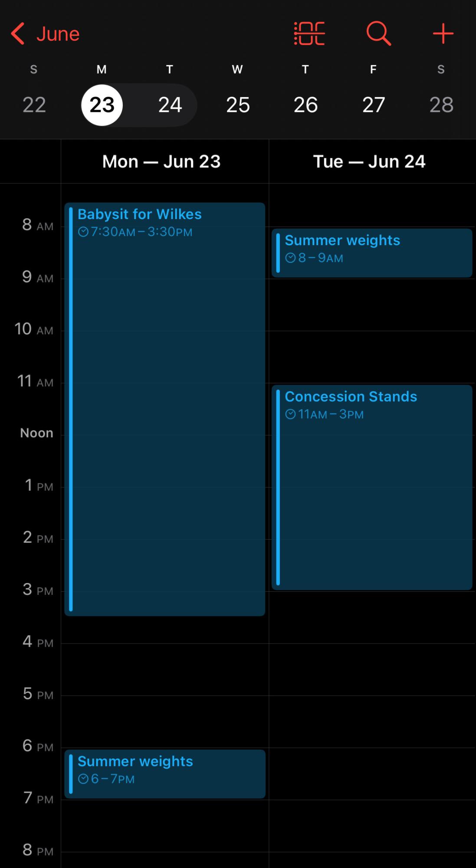Select Monday 23 in week strip

(102, 105)
